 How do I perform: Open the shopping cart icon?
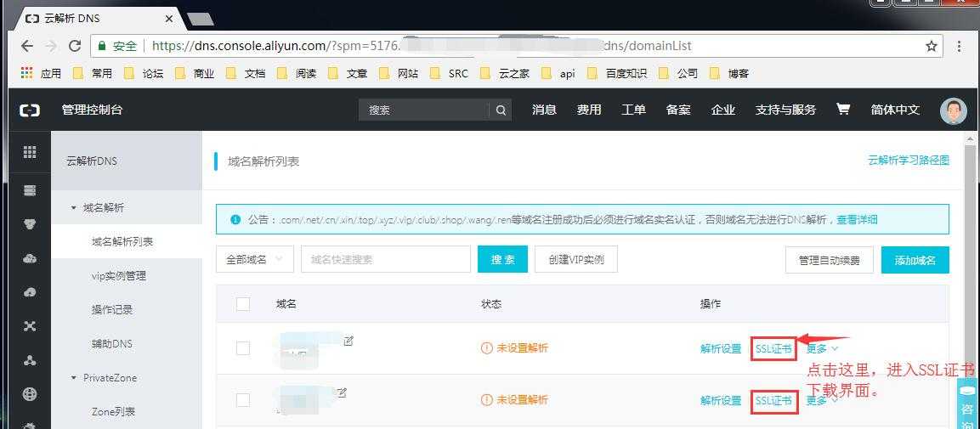click(843, 110)
